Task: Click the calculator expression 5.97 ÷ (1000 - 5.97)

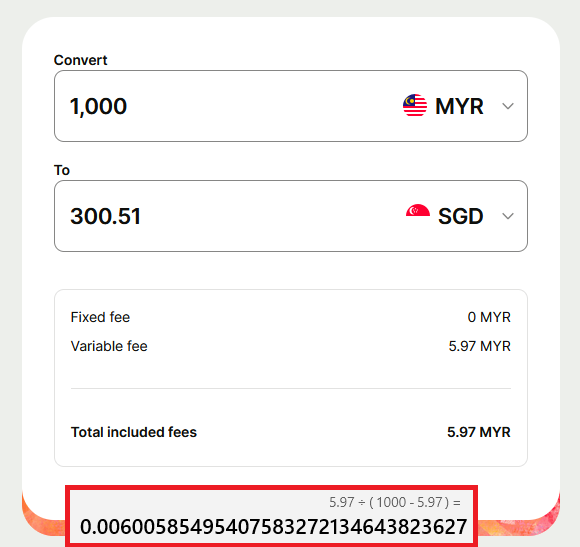Action: click(395, 502)
